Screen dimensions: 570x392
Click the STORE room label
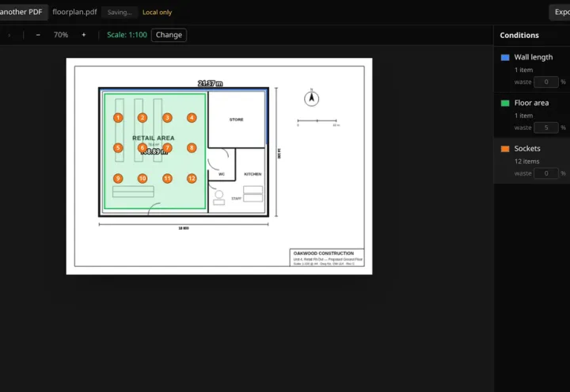click(x=236, y=120)
